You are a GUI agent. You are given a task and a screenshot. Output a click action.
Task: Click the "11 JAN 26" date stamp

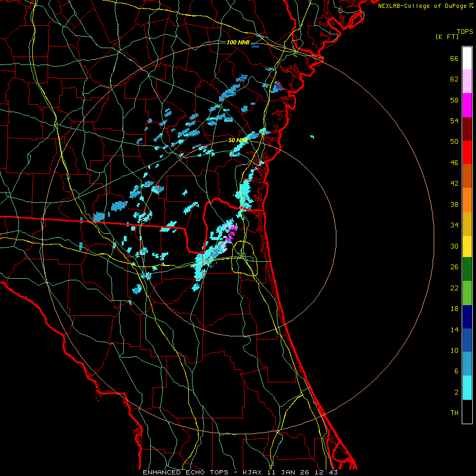click(x=289, y=472)
